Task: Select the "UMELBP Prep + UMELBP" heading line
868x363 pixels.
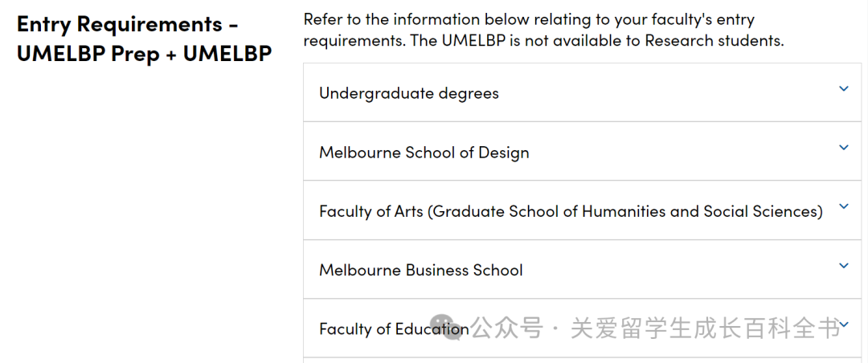Action: coord(145,53)
